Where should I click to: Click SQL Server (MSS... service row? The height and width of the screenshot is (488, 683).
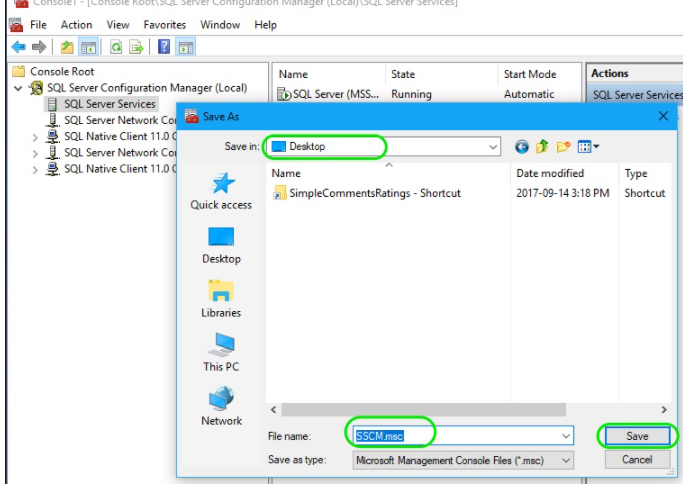(328, 94)
